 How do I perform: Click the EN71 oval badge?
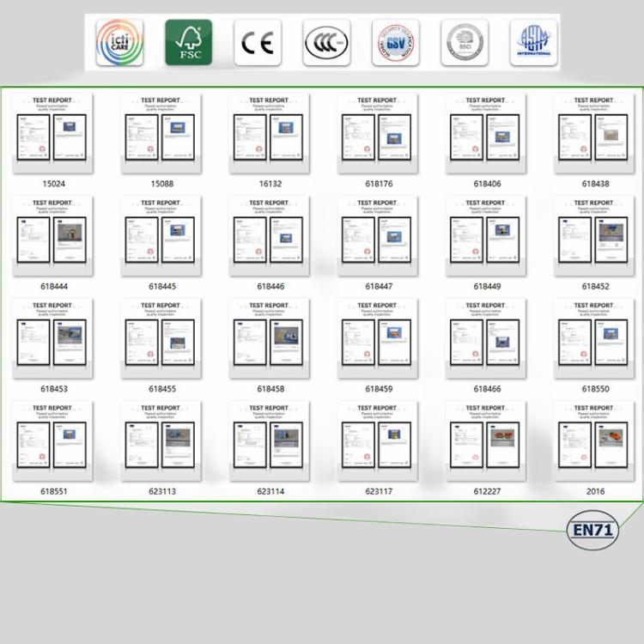pyautogui.click(x=592, y=531)
